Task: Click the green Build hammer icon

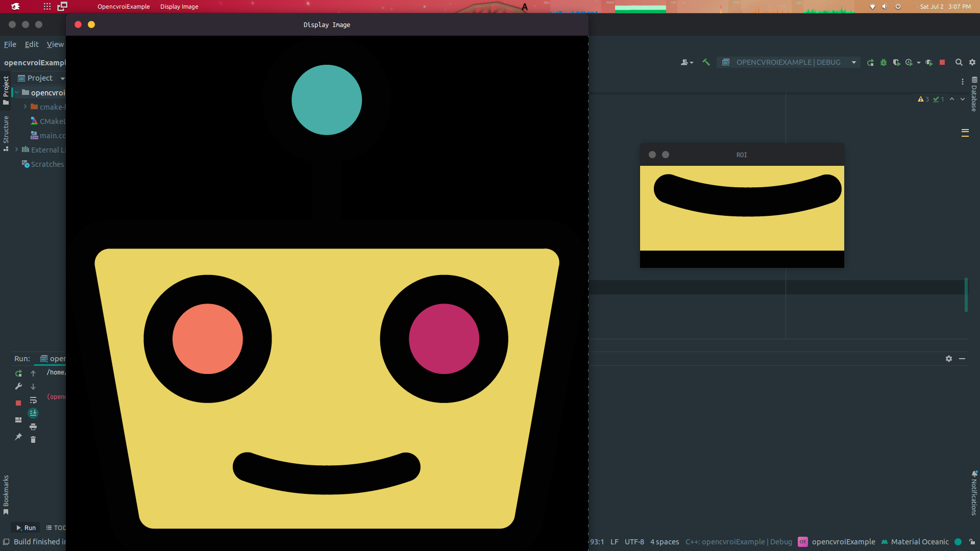Action: click(x=706, y=62)
